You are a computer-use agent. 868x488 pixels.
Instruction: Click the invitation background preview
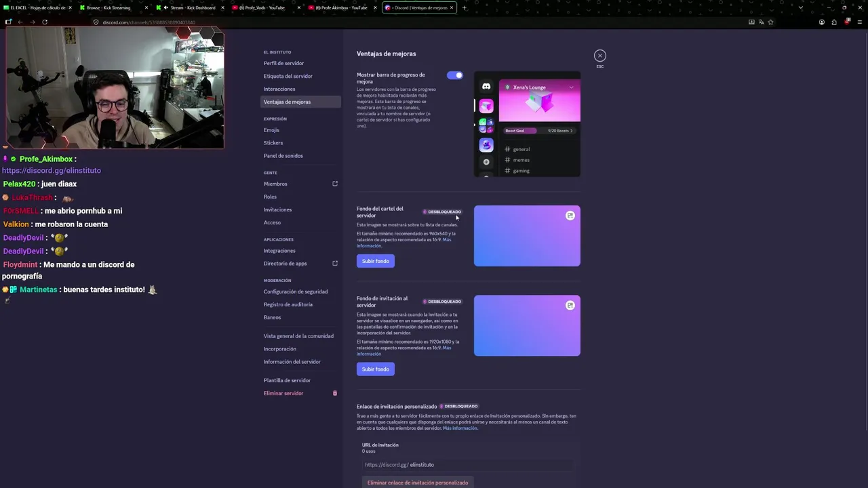point(527,325)
